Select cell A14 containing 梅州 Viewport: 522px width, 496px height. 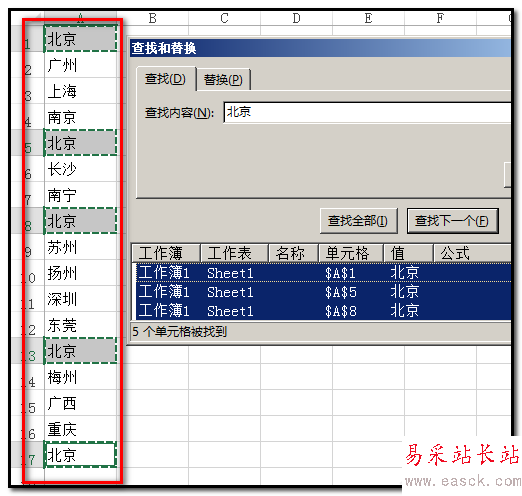(x=80, y=377)
